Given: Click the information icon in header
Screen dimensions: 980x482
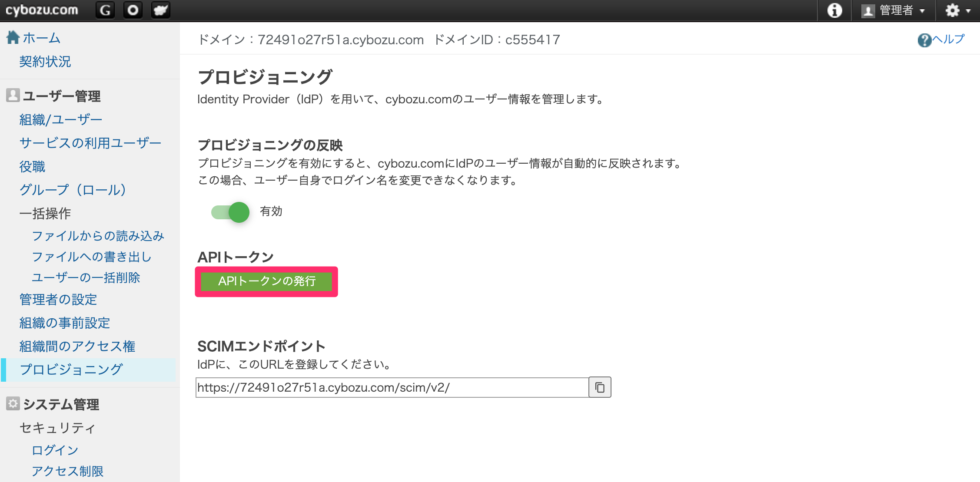Looking at the screenshot, I should 834,10.
